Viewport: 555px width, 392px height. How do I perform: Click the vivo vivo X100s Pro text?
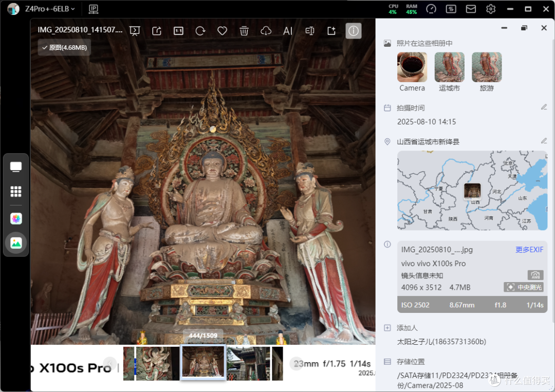tap(433, 264)
